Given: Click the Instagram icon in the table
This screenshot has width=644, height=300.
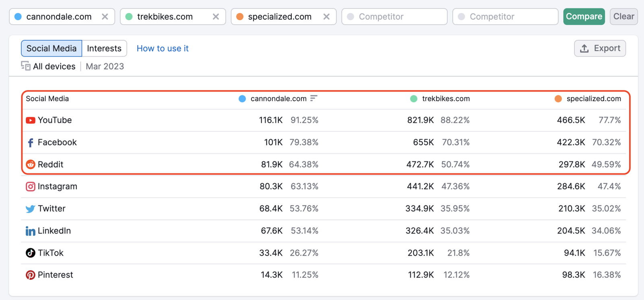Looking at the screenshot, I should (x=30, y=186).
